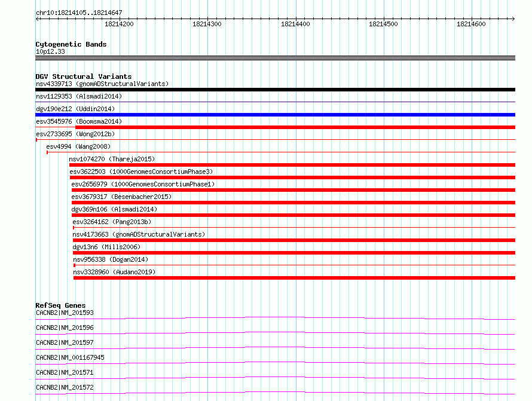Open transcript CACNB2|NM_201593

point(65,313)
